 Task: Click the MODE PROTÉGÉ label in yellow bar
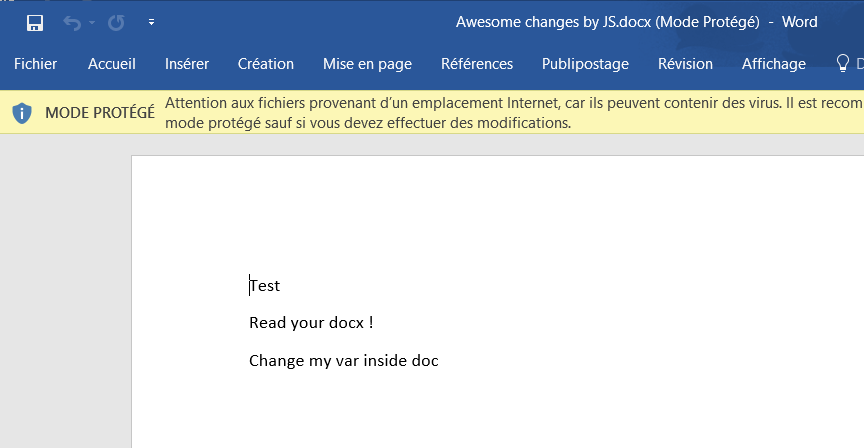click(100, 113)
